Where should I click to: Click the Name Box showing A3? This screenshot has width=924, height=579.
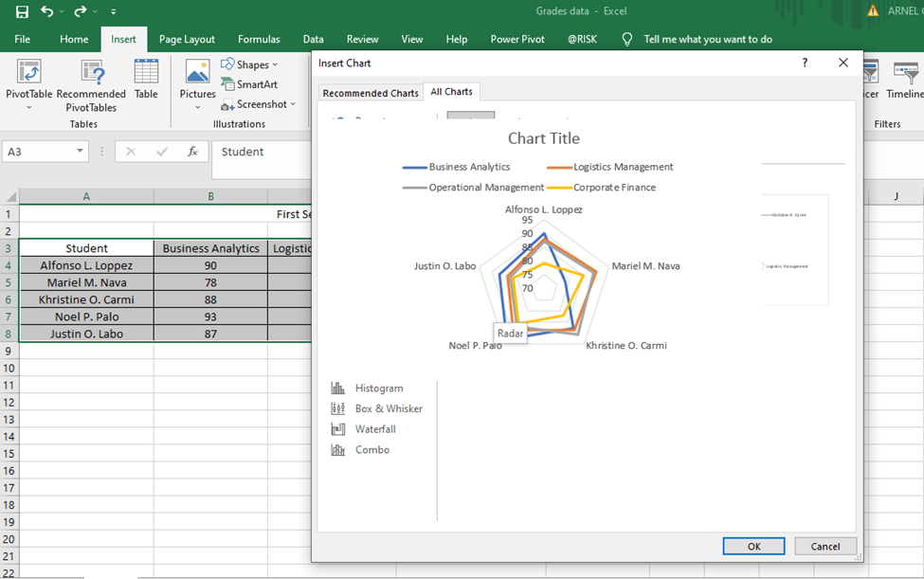pyautogui.click(x=38, y=152)
